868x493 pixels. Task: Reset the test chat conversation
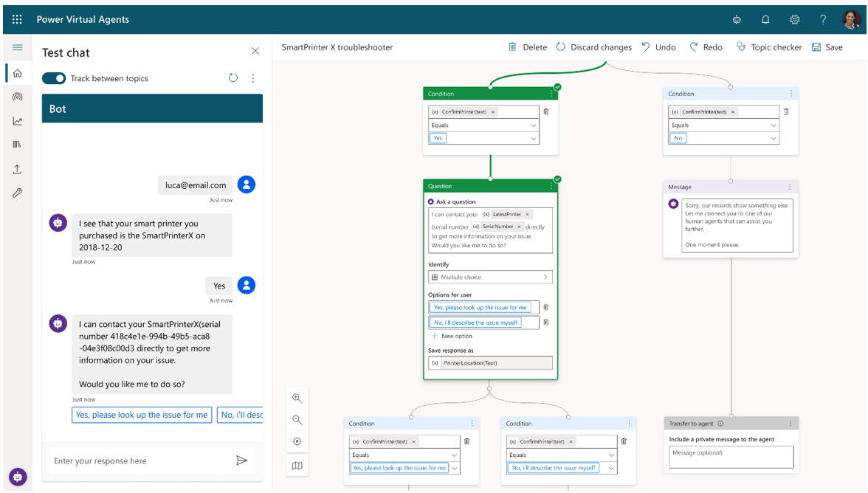(x=233, y=78)
